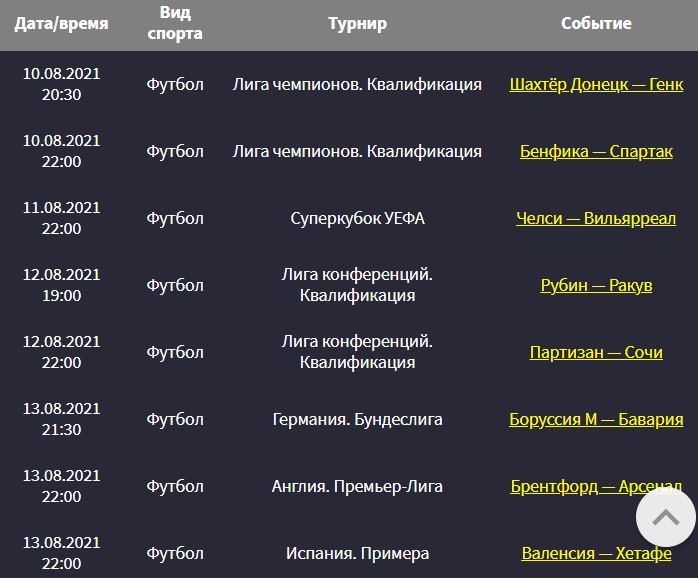Open the Бенфика — Спартак event link
The height and width of the screenshot is (578, 698).
(x=596, y=151)
